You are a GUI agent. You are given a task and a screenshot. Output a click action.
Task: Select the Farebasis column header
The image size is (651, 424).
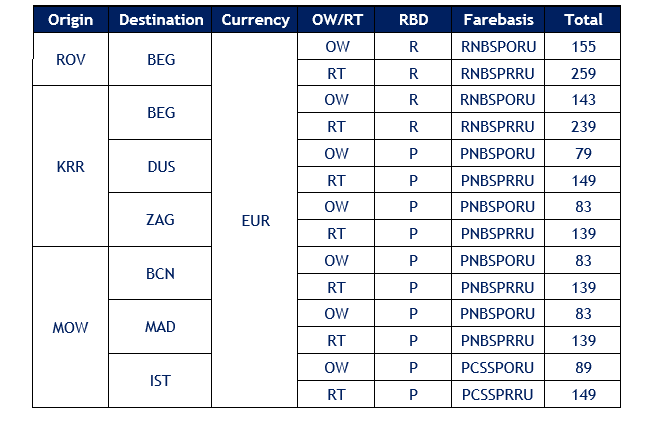[x=498, y=20]
